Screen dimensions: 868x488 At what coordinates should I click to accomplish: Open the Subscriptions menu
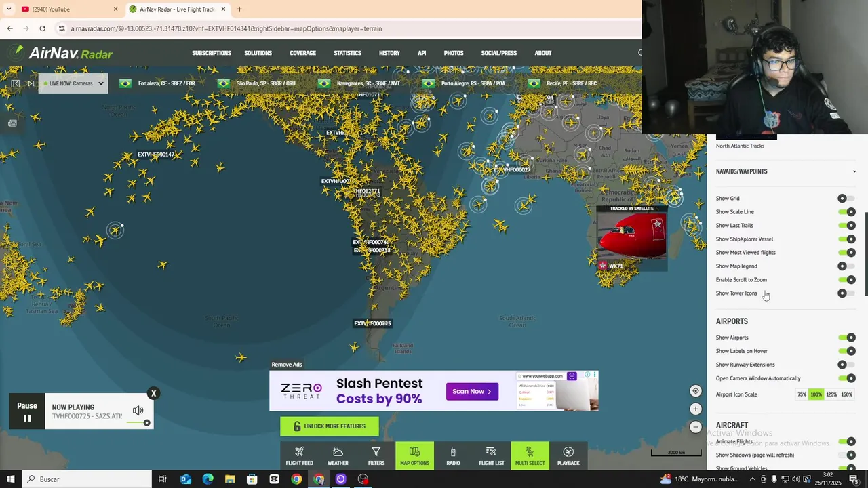(x=212, y=53)
